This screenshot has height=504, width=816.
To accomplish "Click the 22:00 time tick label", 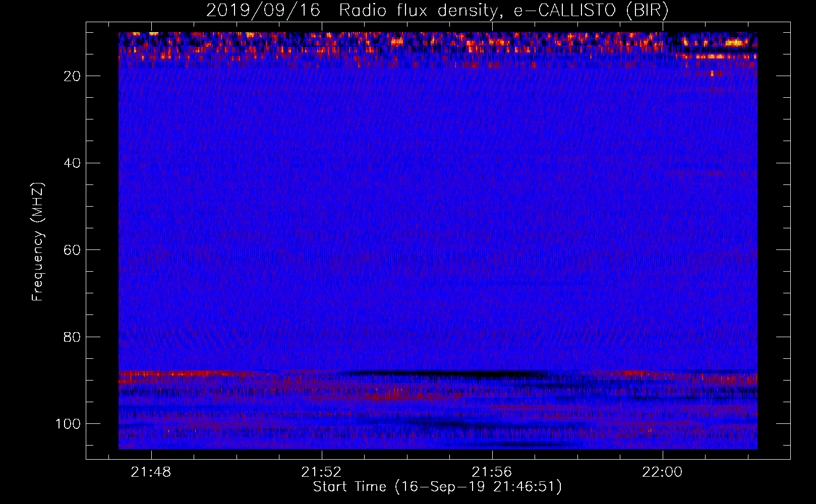I will (x=662, y=472).
